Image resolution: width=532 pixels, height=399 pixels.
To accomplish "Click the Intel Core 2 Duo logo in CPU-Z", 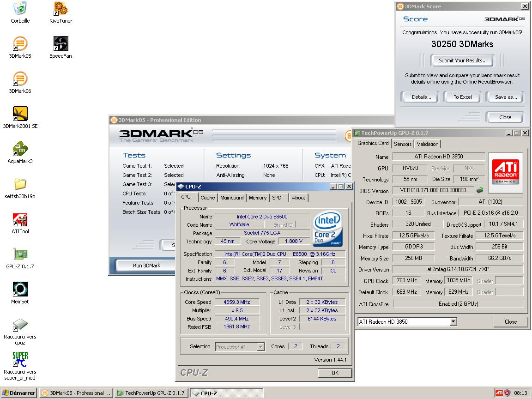I will tap(327, 229).
